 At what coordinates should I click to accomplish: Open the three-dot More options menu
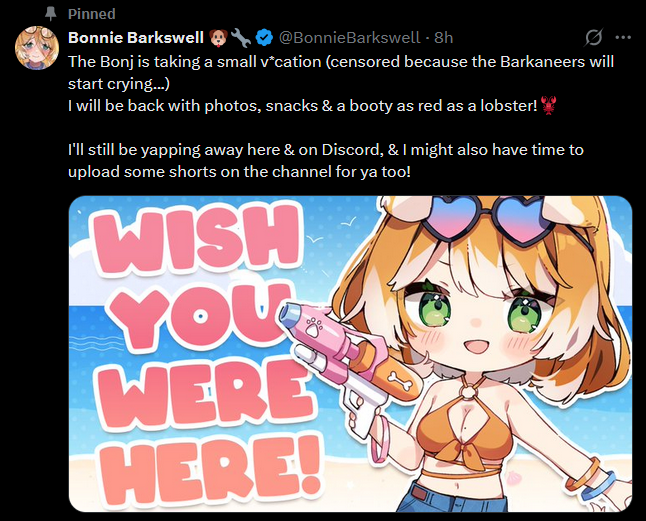(x=623, y=37)
